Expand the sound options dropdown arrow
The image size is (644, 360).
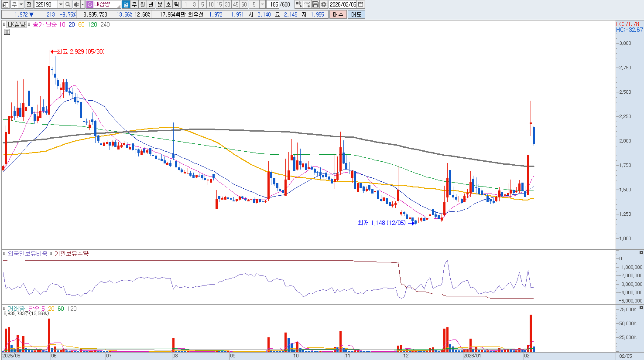pos(82,4)
